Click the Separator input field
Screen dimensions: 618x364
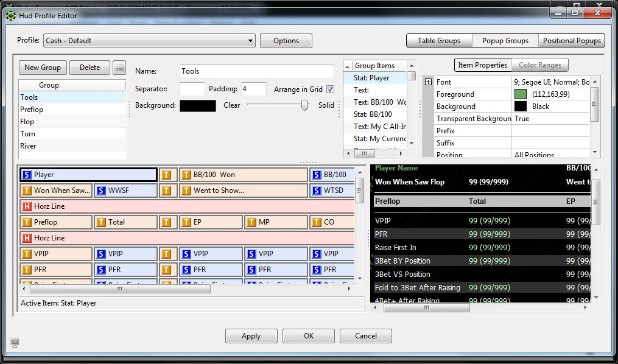pyautogui.click(x=192, y=89)
